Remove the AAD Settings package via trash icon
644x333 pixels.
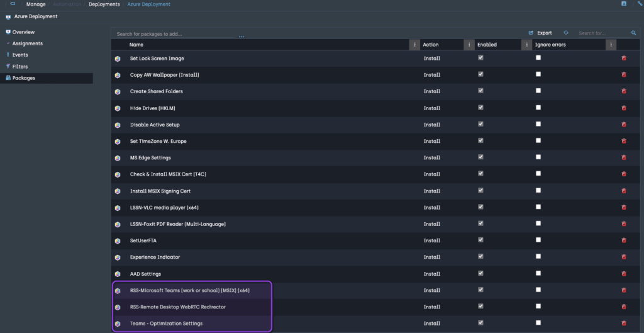click(624, 274)
